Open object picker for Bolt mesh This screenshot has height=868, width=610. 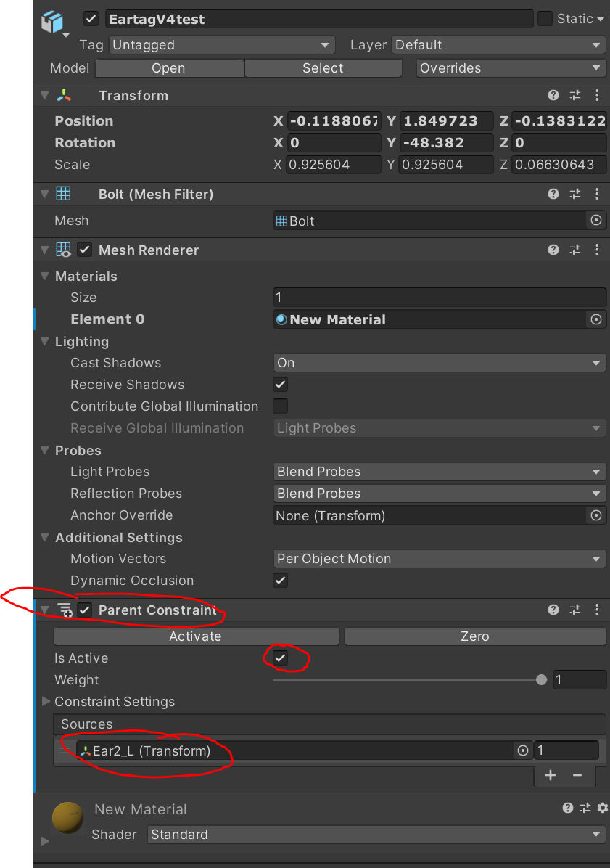pyautogui.click(x=596, y=221)
